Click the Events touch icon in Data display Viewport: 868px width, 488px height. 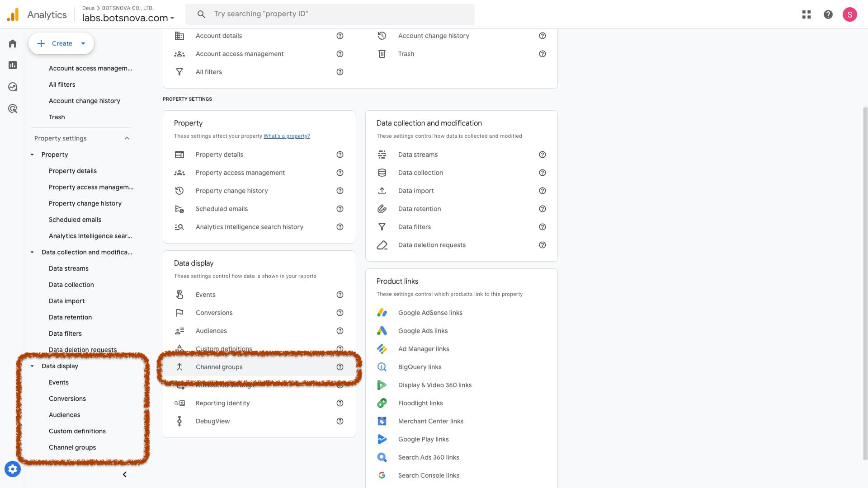pos(179,295)
